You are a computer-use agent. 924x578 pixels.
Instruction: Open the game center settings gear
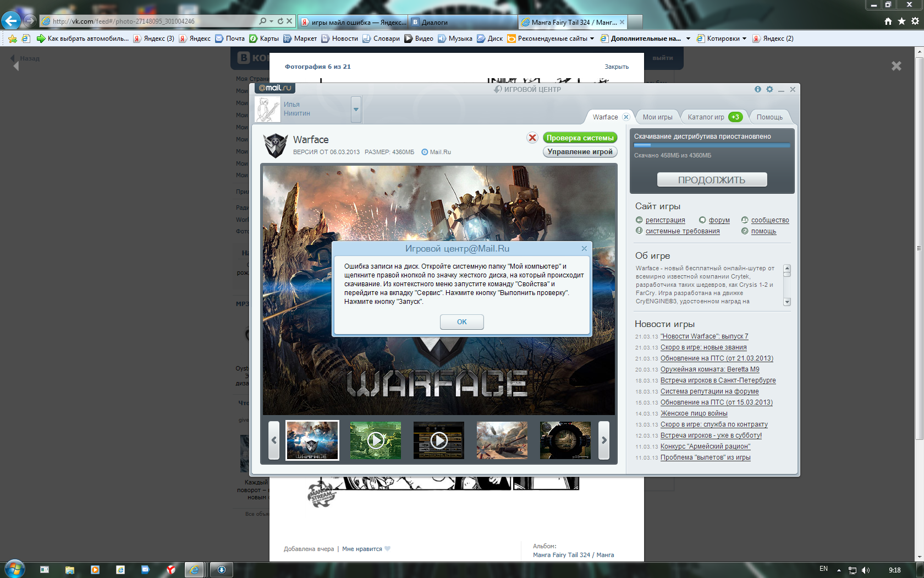click(769, 89)
